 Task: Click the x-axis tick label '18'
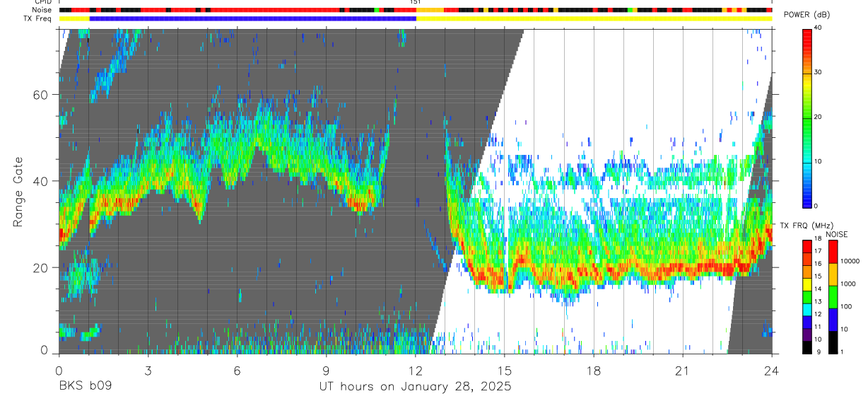coord(594,370)
